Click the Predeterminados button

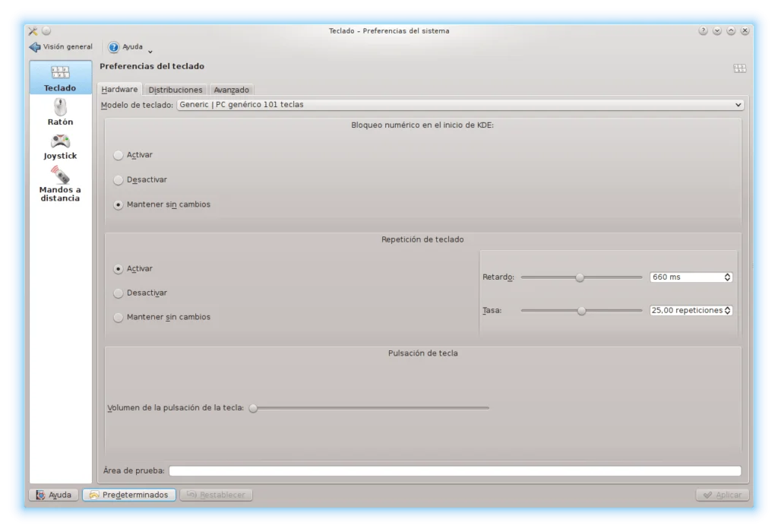point(129,495)
